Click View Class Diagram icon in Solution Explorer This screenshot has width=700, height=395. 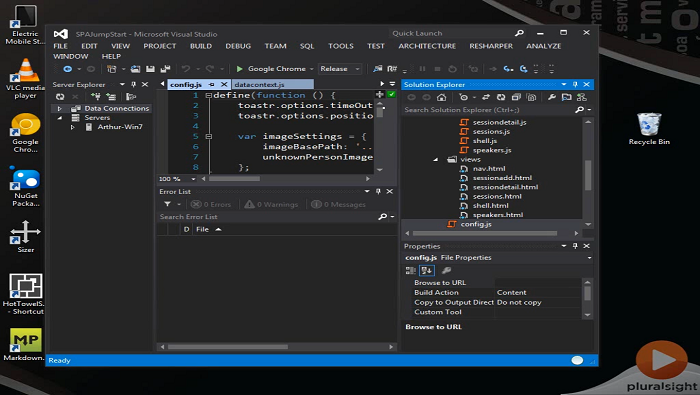(x=581, y=97)
